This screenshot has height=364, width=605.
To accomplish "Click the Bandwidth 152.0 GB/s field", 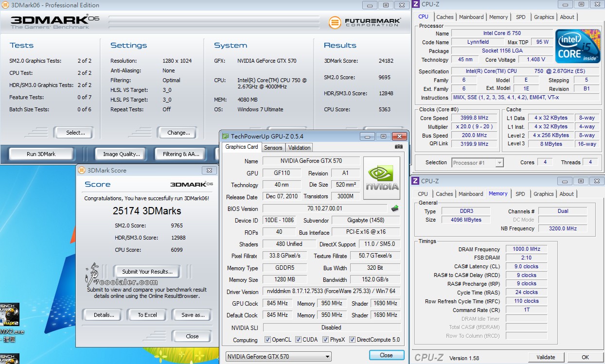I will [x=375, y=280].
